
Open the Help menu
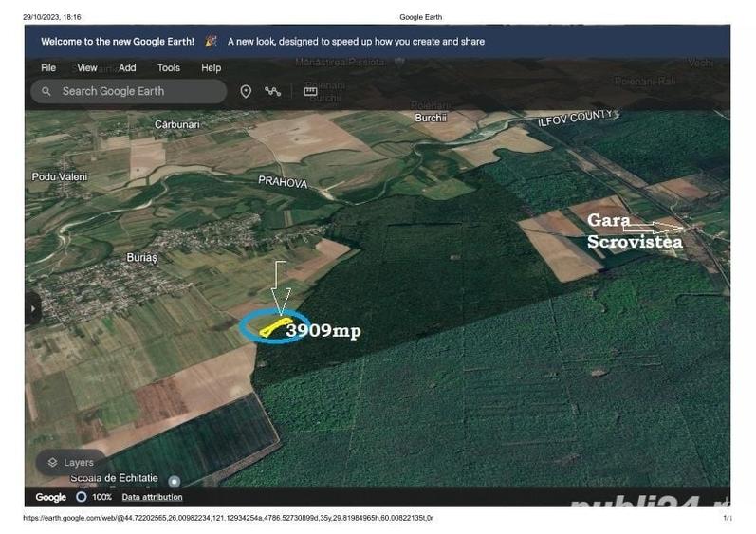[212, 68]
